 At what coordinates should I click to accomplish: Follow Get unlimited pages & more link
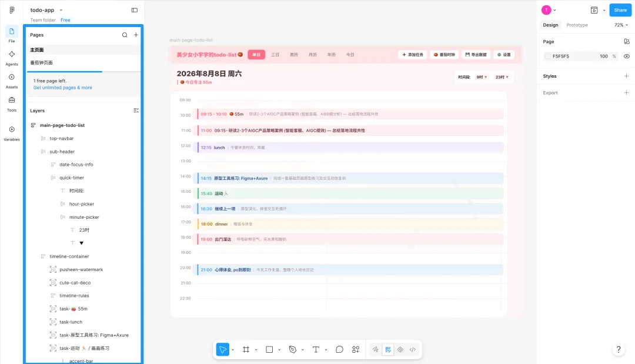(63, 88)
